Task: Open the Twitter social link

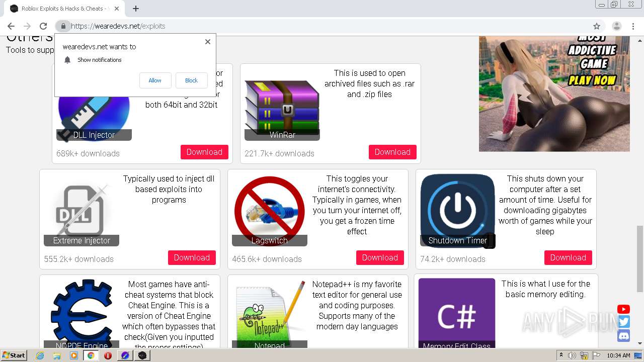Action: [624, 322]
